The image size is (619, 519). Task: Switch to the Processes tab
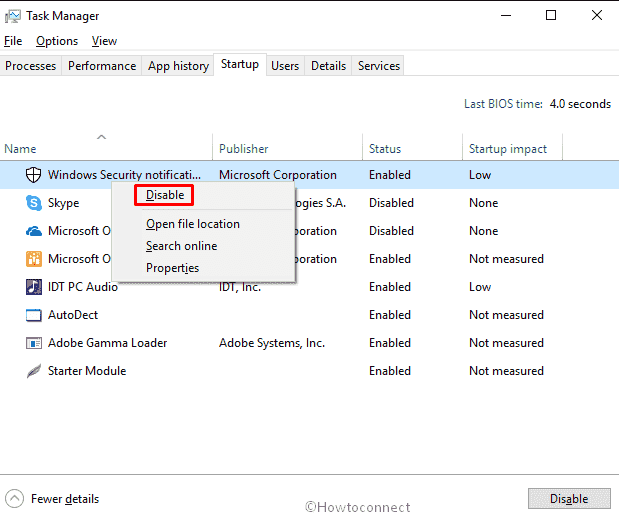[x=30, y=66]
